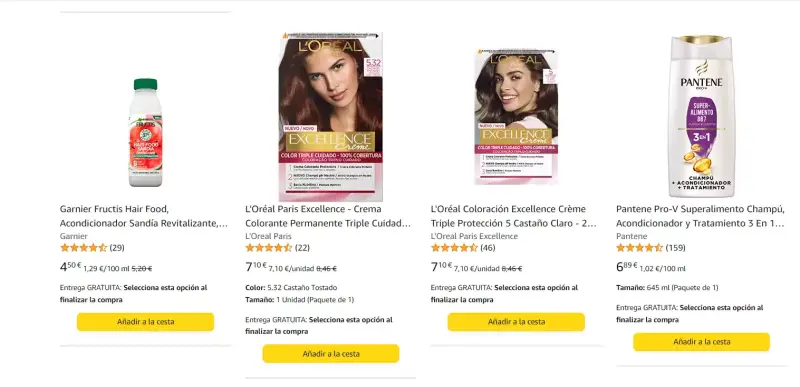Click the Pantene product star rating
Viewport: 800px width, 387px height.
pos(639,248)
